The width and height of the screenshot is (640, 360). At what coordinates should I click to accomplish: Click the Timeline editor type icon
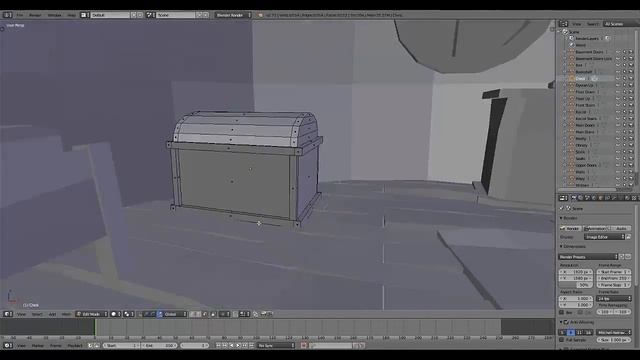tap(8, 345)
